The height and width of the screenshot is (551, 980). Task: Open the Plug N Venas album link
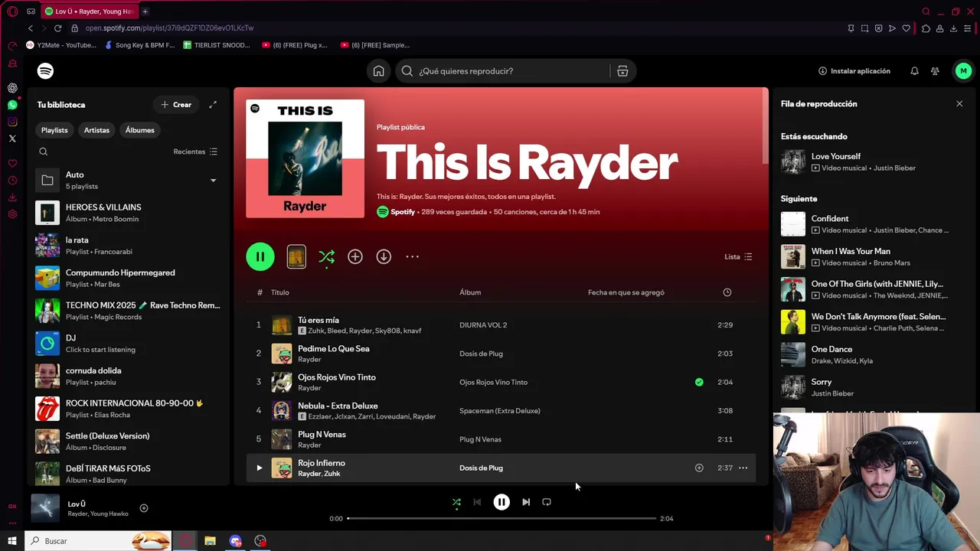480,439
